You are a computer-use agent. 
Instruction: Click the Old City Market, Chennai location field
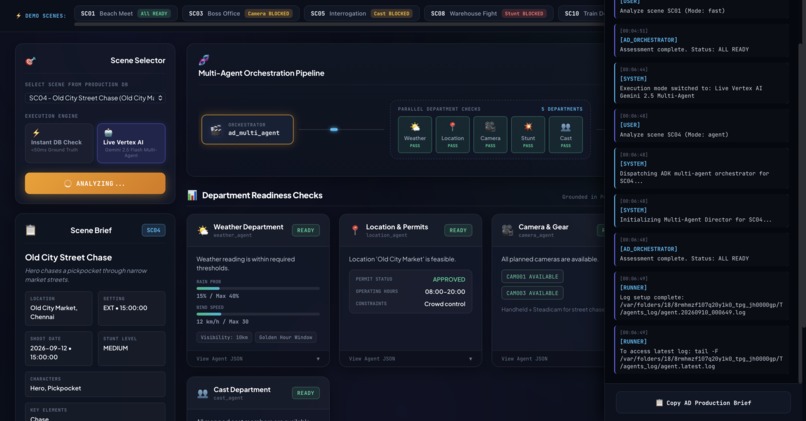[59, 308]
